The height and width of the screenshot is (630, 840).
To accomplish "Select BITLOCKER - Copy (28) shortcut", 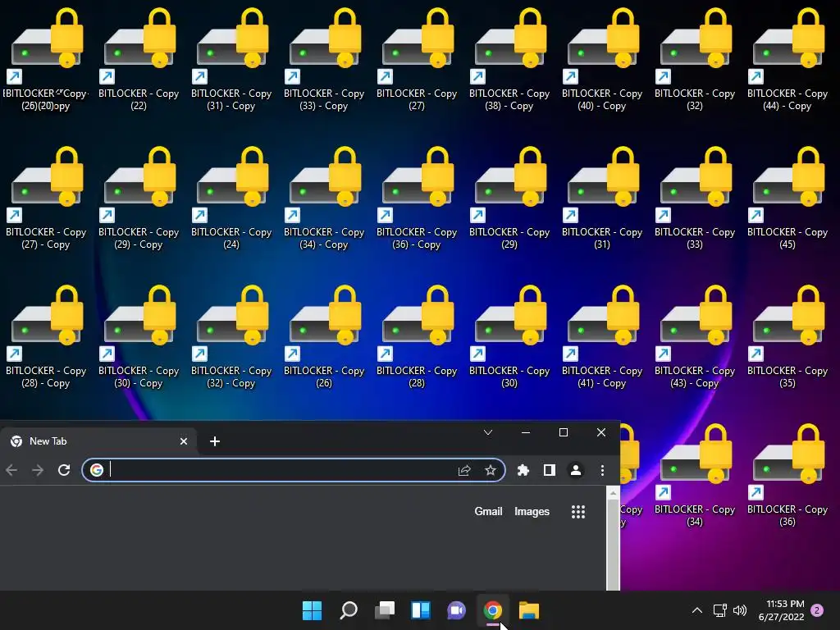I will pyautogui.click(x=417, y=336).
